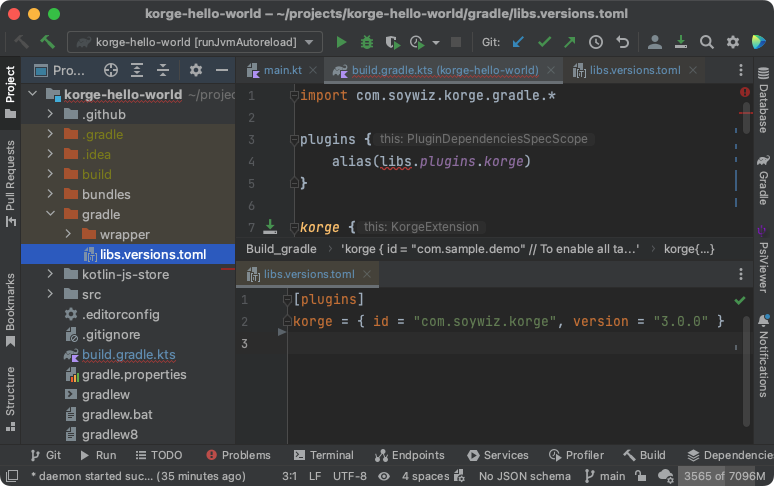Run the runJvmAutoreload configuration

coord(341,42)
